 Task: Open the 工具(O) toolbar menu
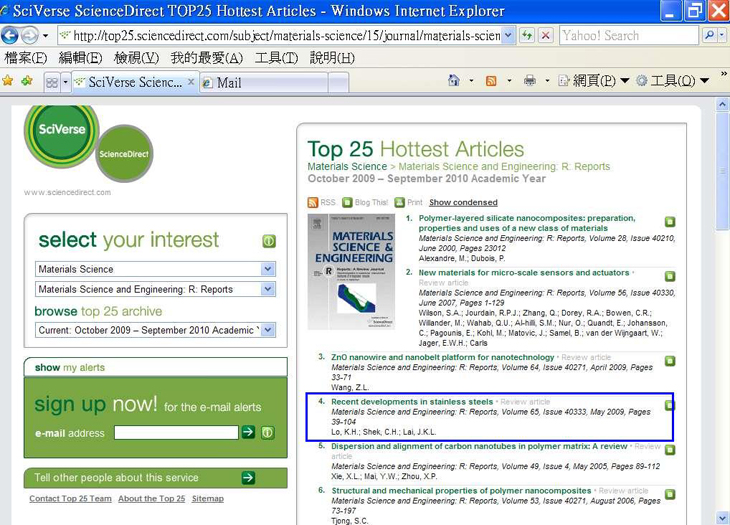click(672, 81)
